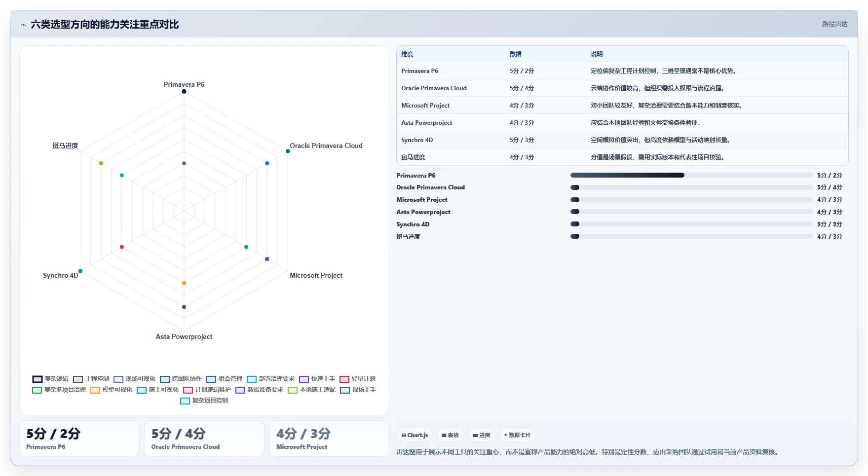Click the Microsoft Project radar axis label

(316, 275)
